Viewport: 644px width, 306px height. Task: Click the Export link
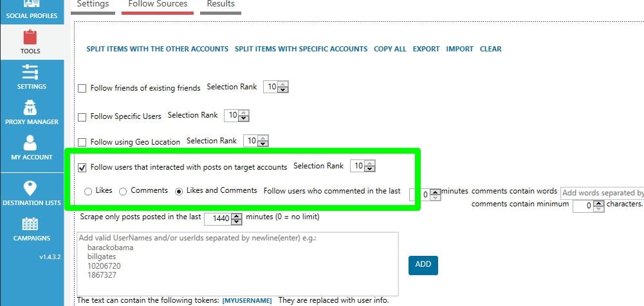tap(426, 49)
